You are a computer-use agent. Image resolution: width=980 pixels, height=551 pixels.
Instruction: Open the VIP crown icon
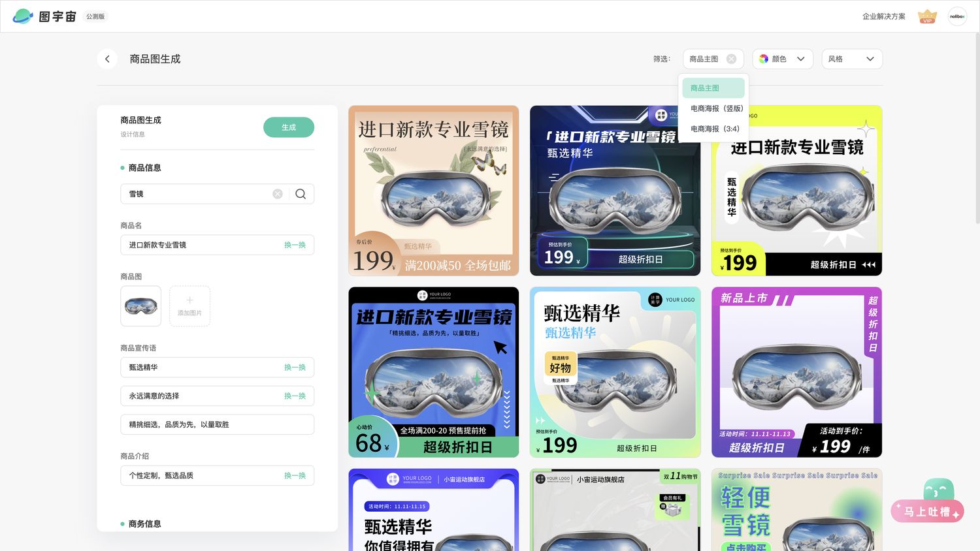tap(927, 16)
